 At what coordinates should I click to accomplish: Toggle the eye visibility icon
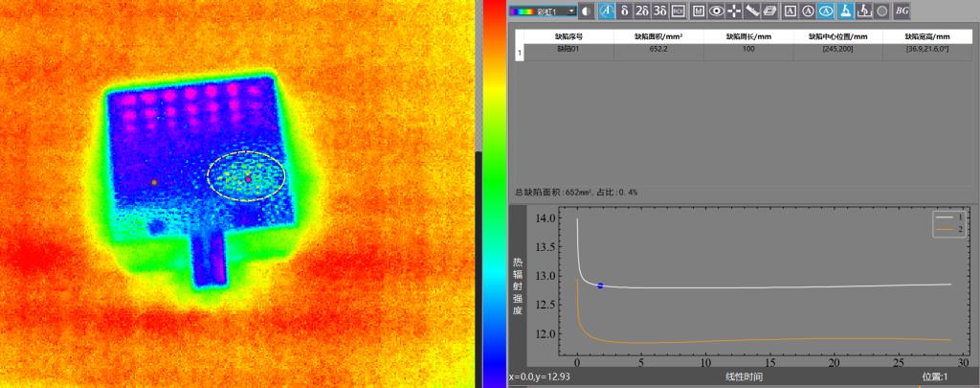pos(716,11)
